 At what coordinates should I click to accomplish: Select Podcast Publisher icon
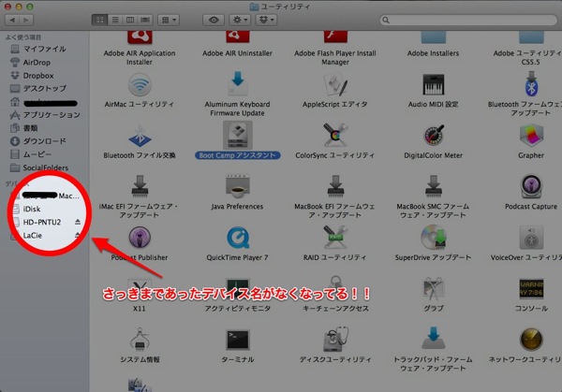click(x=140, y=238)
